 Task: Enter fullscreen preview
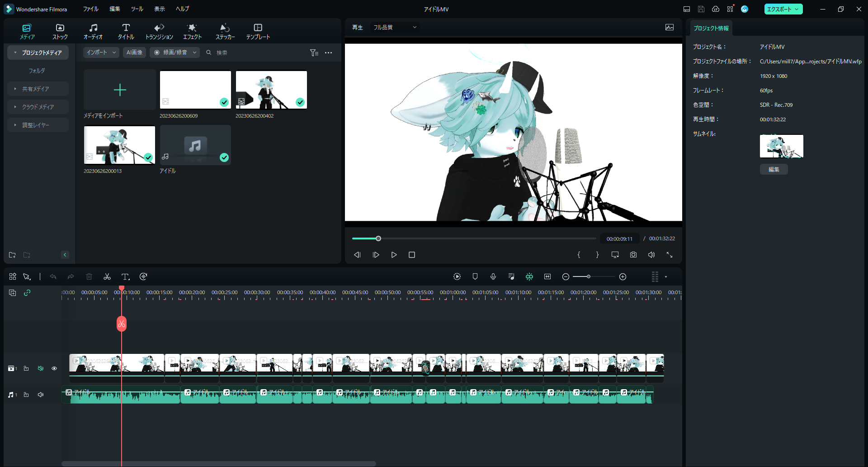click(670, 255)
